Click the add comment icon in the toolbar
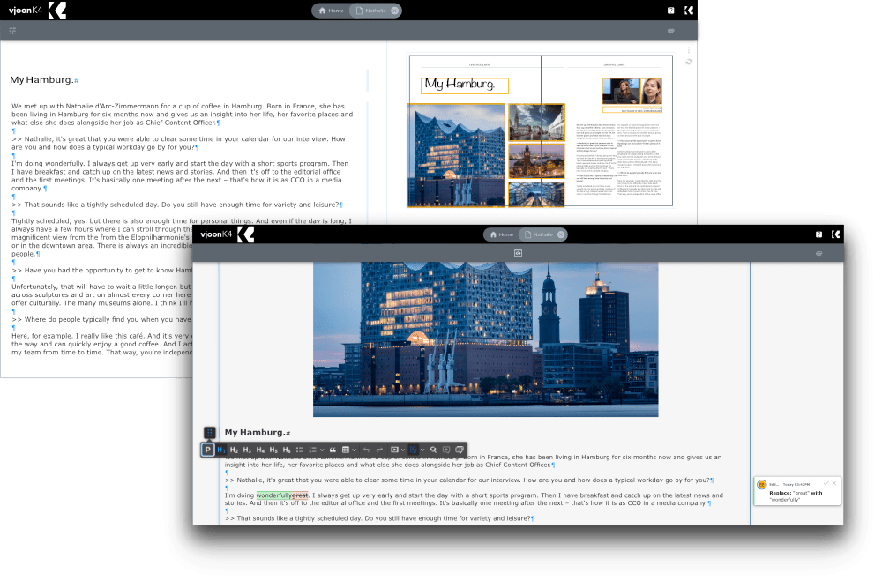This screenshot has width=882, height=588. pos(445,450)
